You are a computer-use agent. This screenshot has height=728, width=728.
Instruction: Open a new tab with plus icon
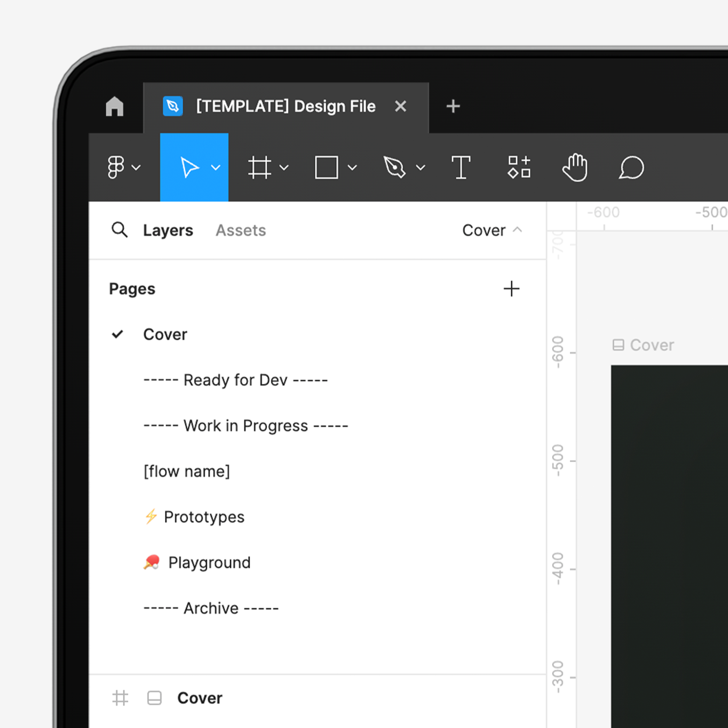[x=453, y=106]
